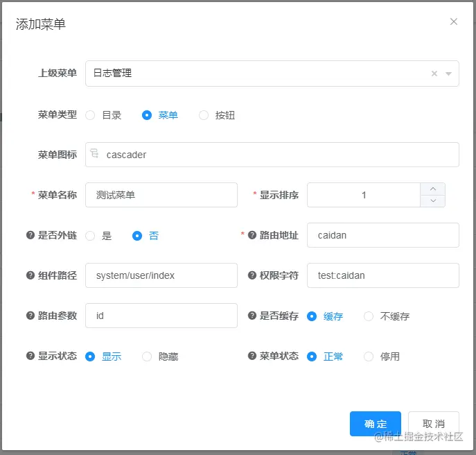Click the help icon next to 路由参数
Image resolution: width=476 pixels, height=455 pixels.
tap(30, 316)
